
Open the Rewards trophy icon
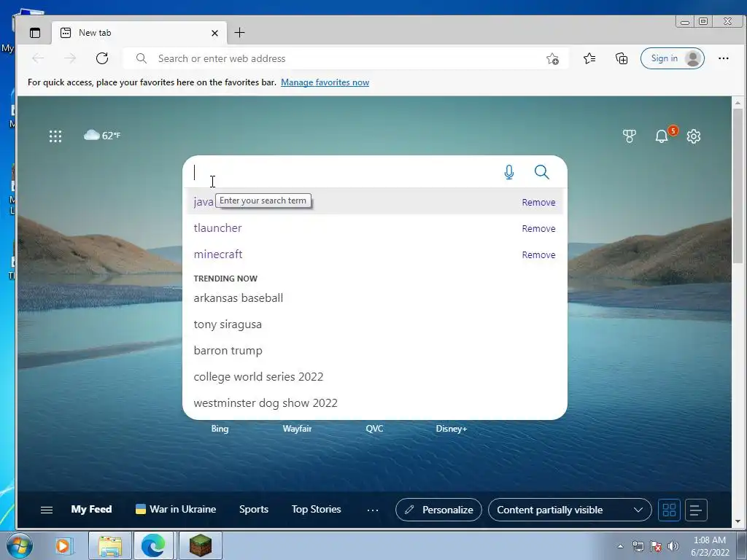pyautogui.click(x=630, y=136)
